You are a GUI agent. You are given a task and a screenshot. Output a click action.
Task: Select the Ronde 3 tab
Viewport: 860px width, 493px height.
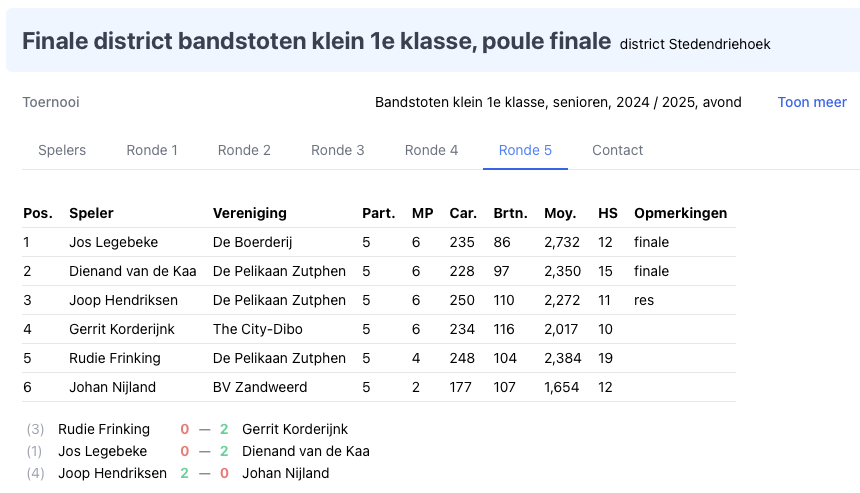coord(337,150)
